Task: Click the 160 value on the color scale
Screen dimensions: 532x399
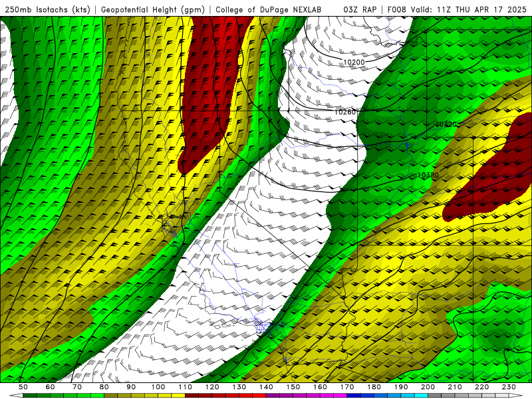Action: pyautogui.click(x=320, y=387)
